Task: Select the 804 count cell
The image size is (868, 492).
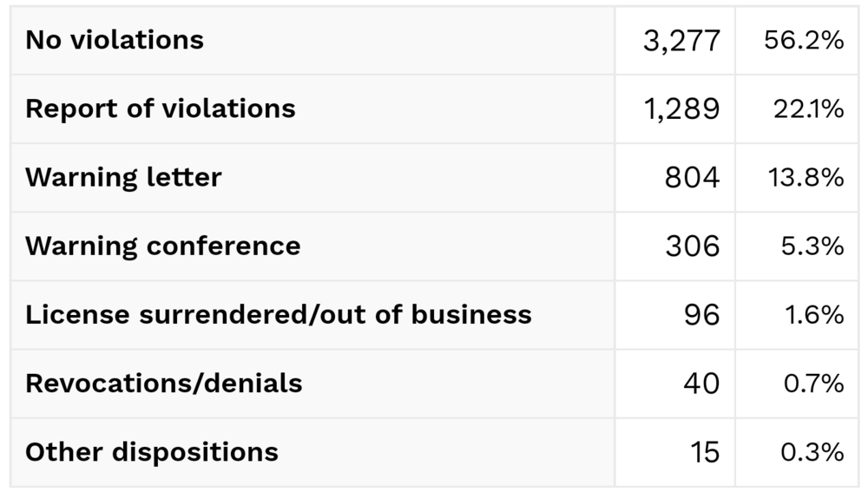Action: pos(693,177)
